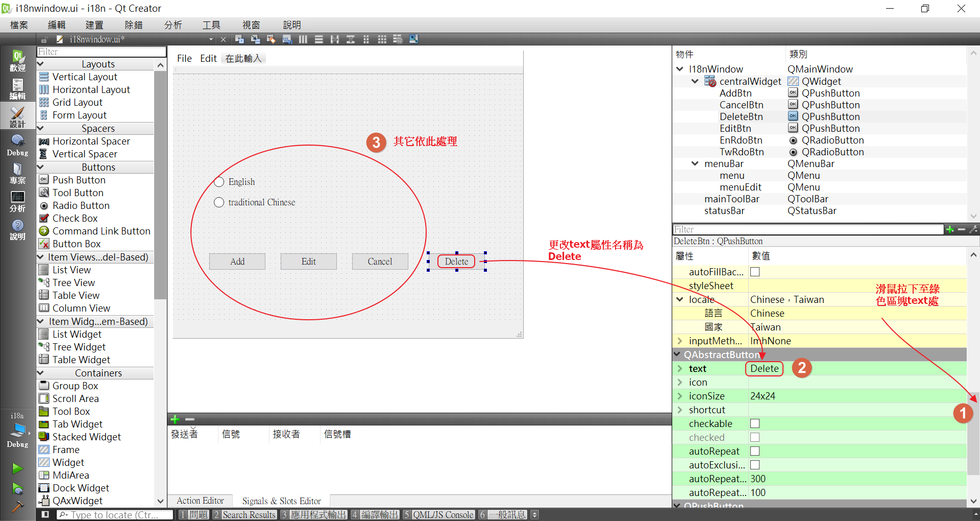
Task: Toggle the autoFillBackground checkbox
Action: 755,272
